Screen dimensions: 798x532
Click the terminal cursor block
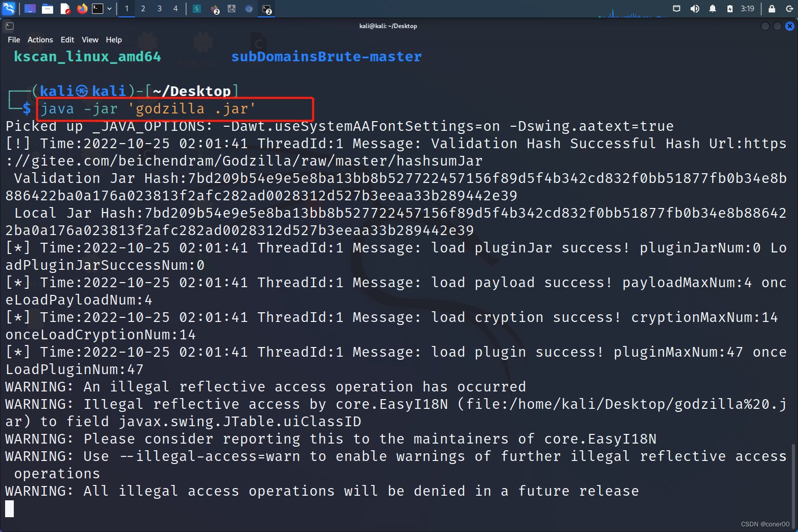(x=10, y=508)
